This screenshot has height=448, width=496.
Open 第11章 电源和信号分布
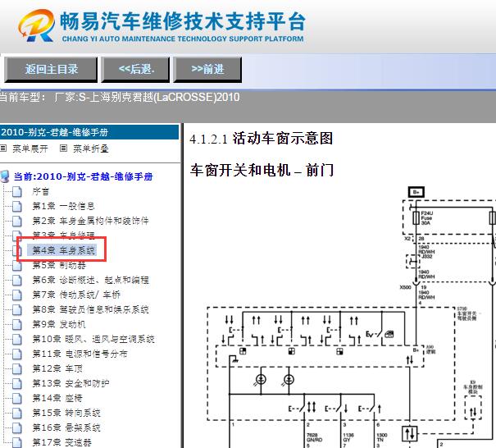(x=80, y=354)
